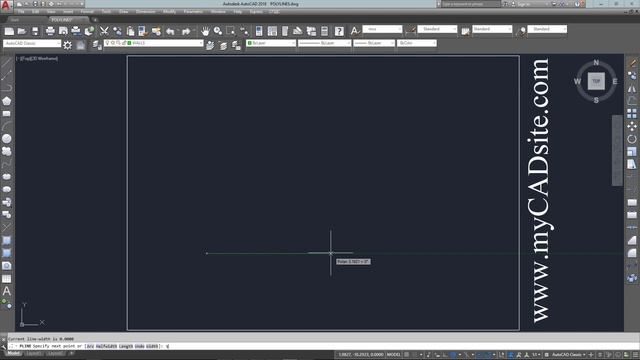Select the Scale tool in Modify toolbar
Viewport: 640px width, 360px height.
coord(632,151)
